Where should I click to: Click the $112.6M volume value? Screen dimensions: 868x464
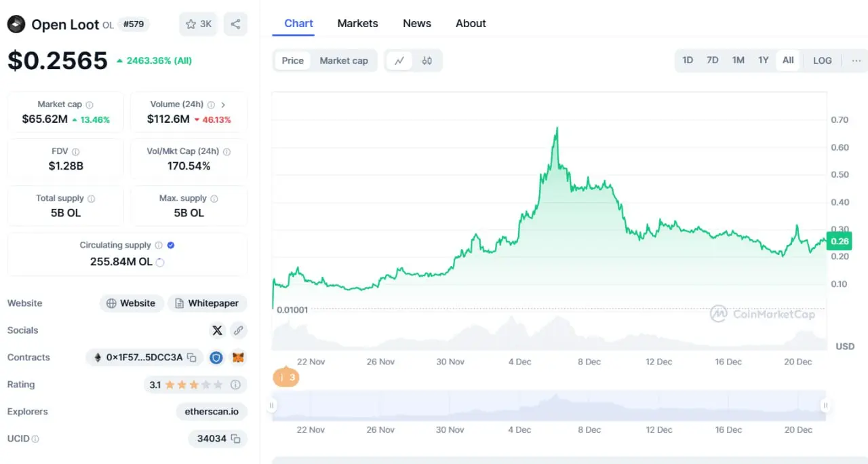[x=168, y=119]
